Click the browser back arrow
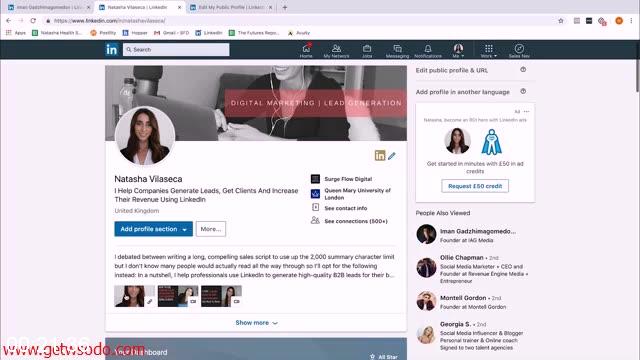Screen dimensions: 640x360 9,20
